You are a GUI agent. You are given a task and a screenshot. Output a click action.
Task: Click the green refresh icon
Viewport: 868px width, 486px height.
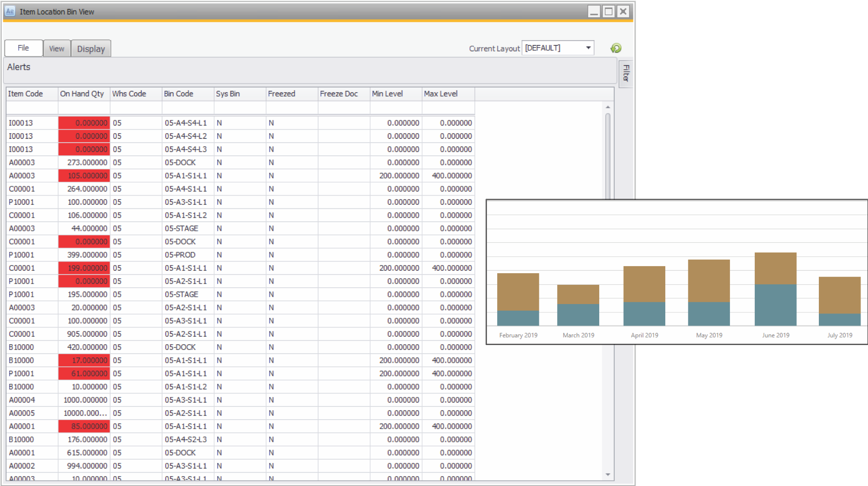pyautogui.click(x=616, y=48)
